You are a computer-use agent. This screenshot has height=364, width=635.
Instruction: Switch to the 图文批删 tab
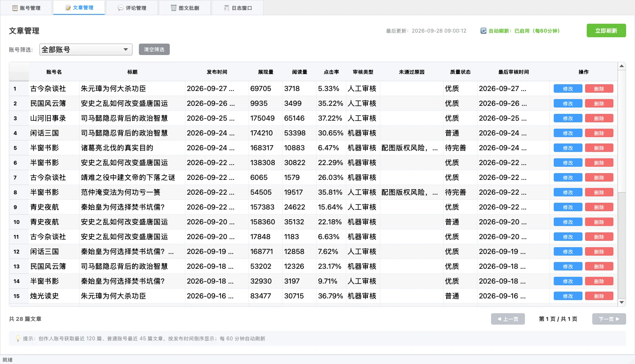pyautogui.click(x=185, y=8)
